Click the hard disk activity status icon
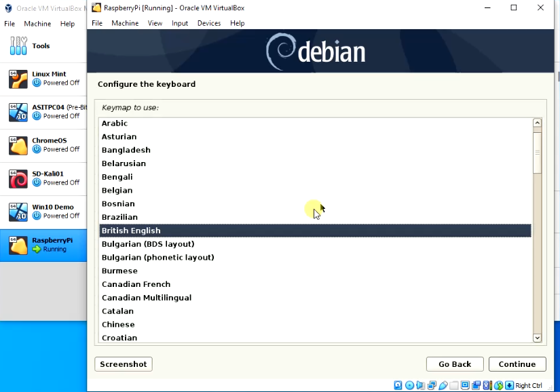 point(398,385)
